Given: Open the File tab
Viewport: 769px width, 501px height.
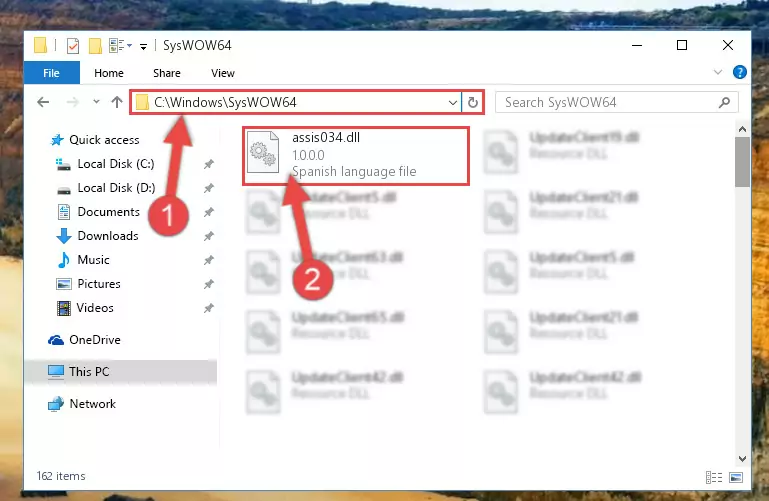Looking at the screenshot, I should click(x=51, y=73).
